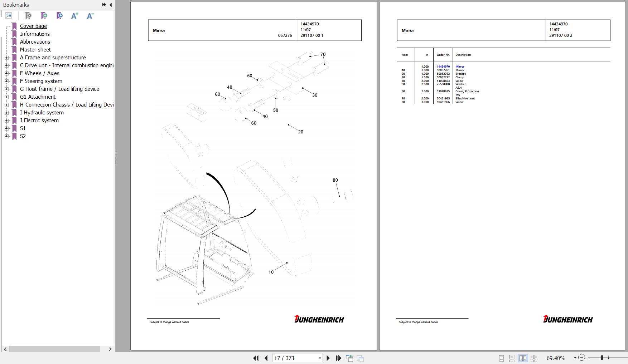
Task: Click the page number field 17 / 373
Action: point(294,358)
